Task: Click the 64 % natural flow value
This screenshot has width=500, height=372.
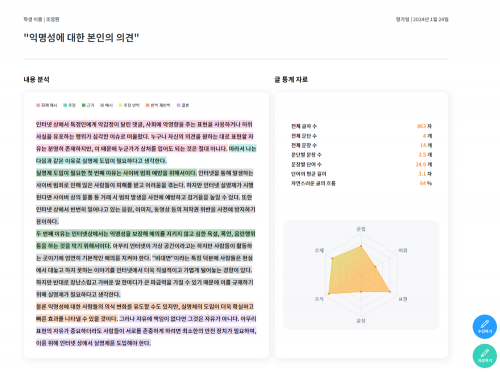Action: pyautogui.click(x=426, y=183)
